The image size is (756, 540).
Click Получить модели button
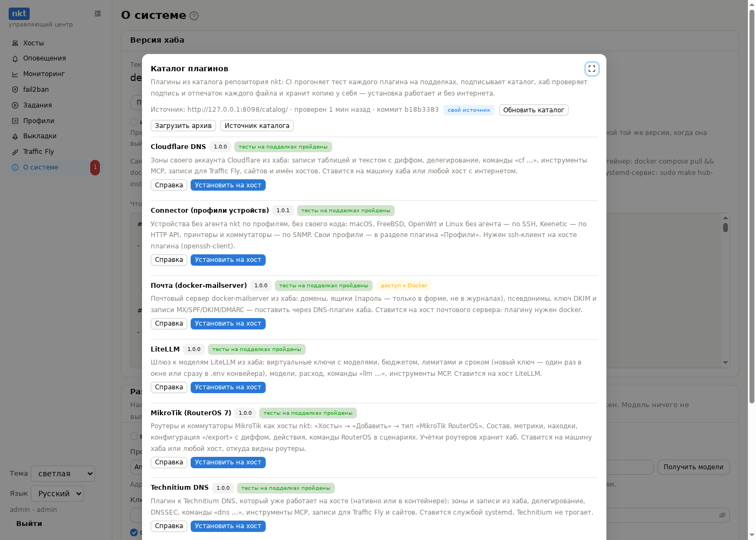tap(693, 467)
